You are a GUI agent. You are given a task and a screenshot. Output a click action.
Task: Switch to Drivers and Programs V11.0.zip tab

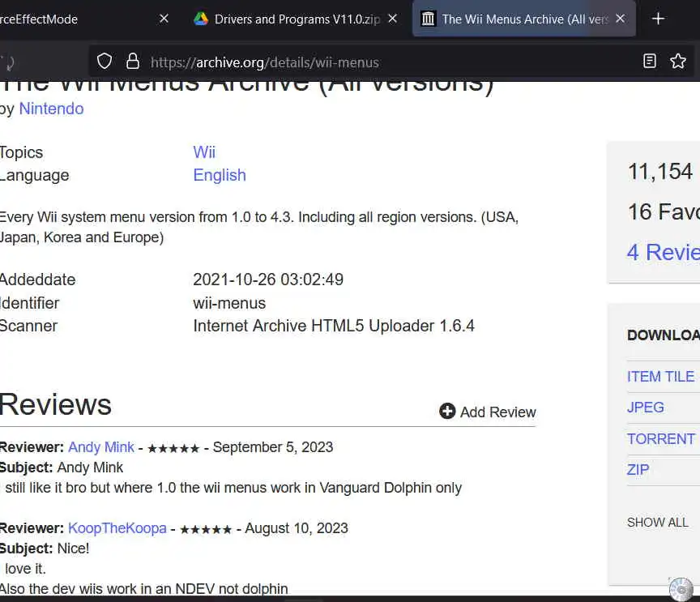pyautogui.click(x=294, y=19)
